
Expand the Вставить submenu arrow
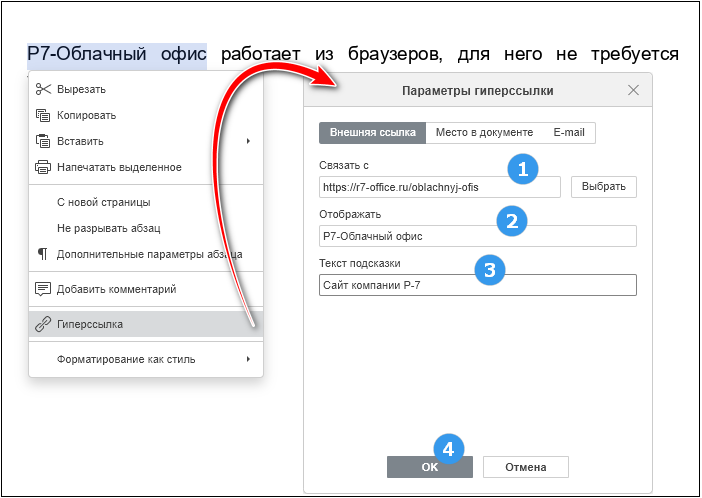(x=248, y=141)
